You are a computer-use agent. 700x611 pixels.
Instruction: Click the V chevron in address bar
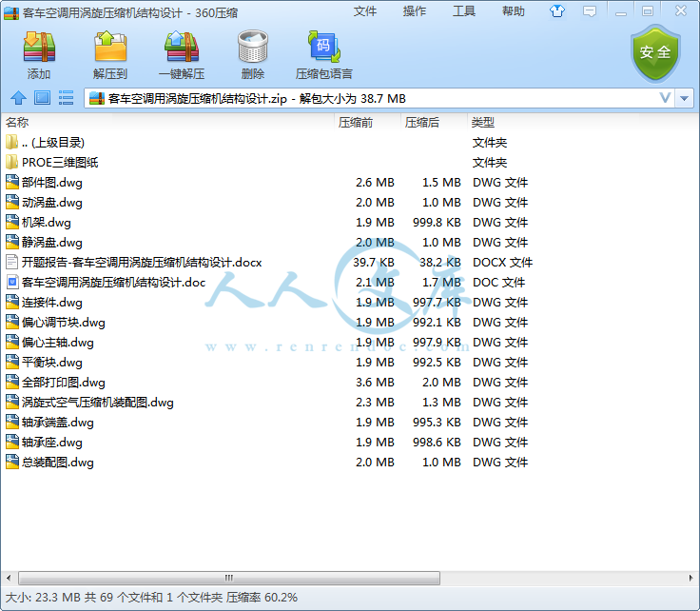[665, 98]
